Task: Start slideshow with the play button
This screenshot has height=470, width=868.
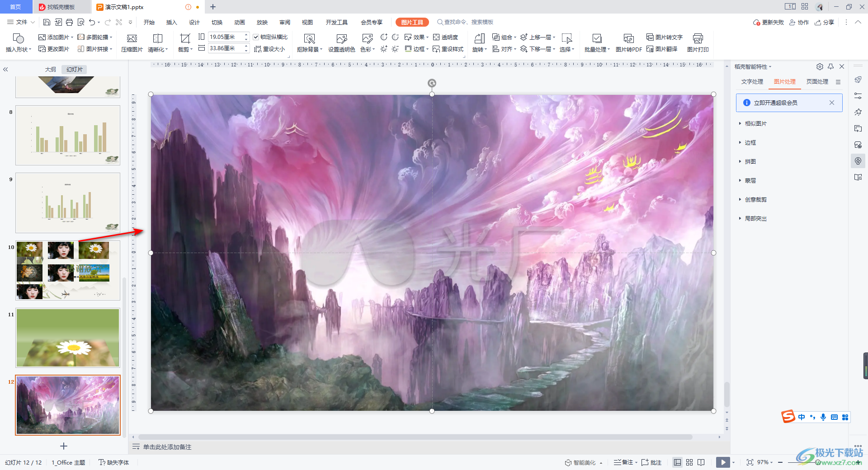Action: 723,462
